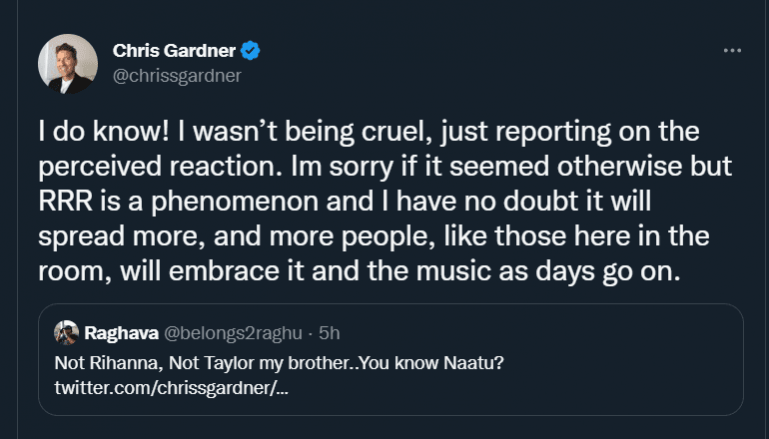Click Raghava's small avatar in quoted tweet
The height and width of the screenshot is (439, 769).
67,333
